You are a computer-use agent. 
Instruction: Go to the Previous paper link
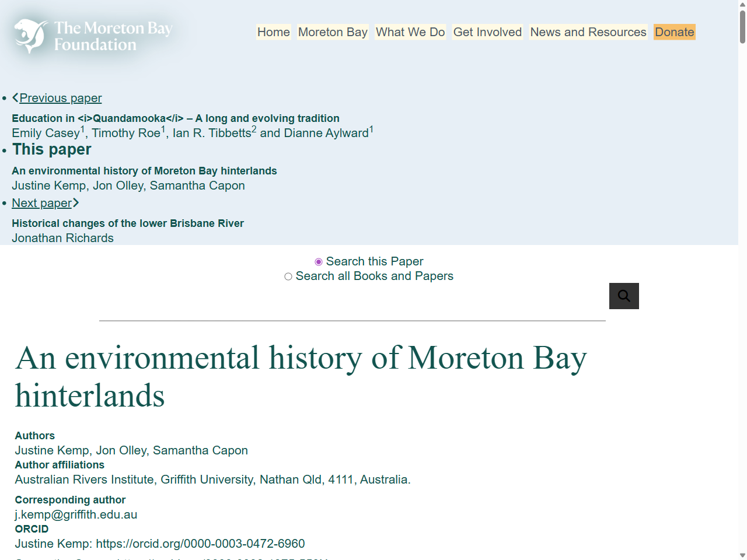coord(61,98)
